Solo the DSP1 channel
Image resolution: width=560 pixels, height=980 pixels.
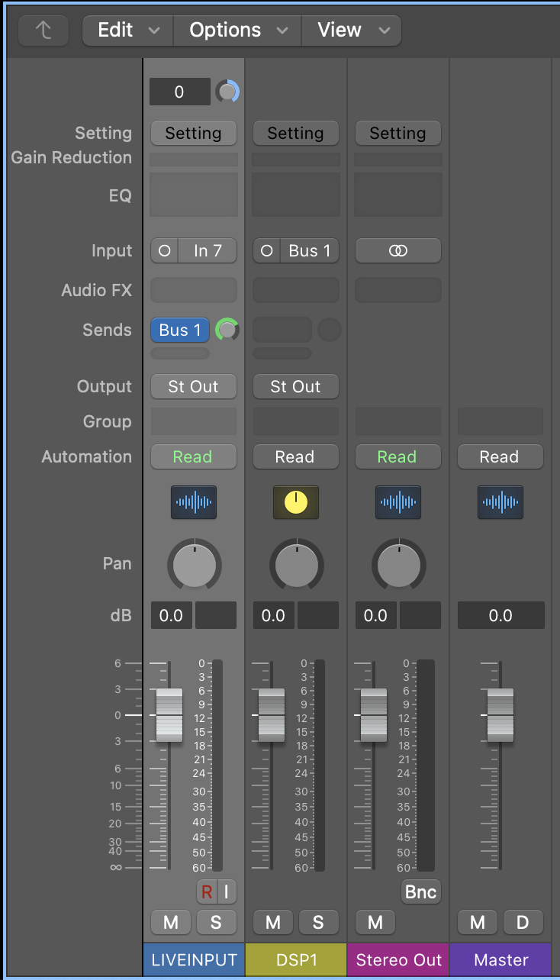(x=318, y=922)
